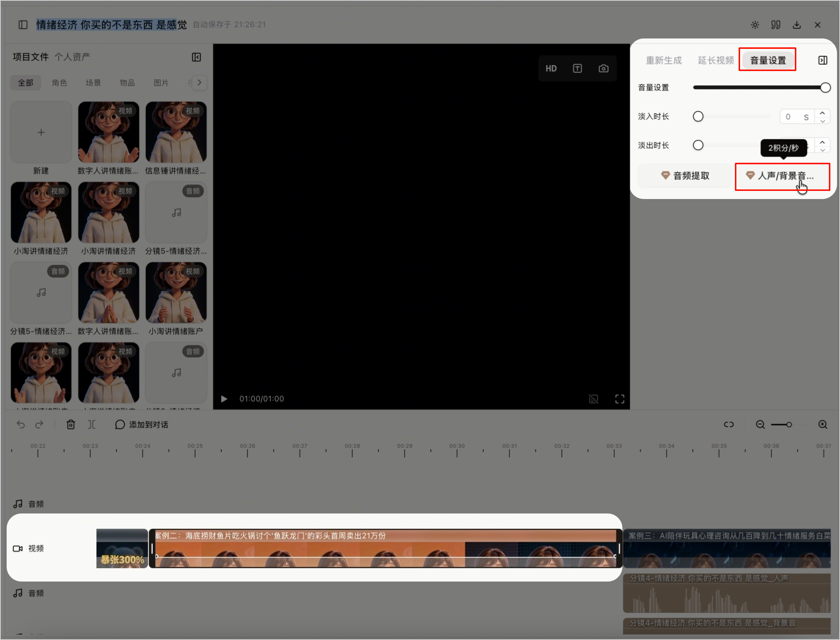Screen dimensions: 840x640
Task: Click the 音量设置 volume slider handle
Action: (825, 88)
